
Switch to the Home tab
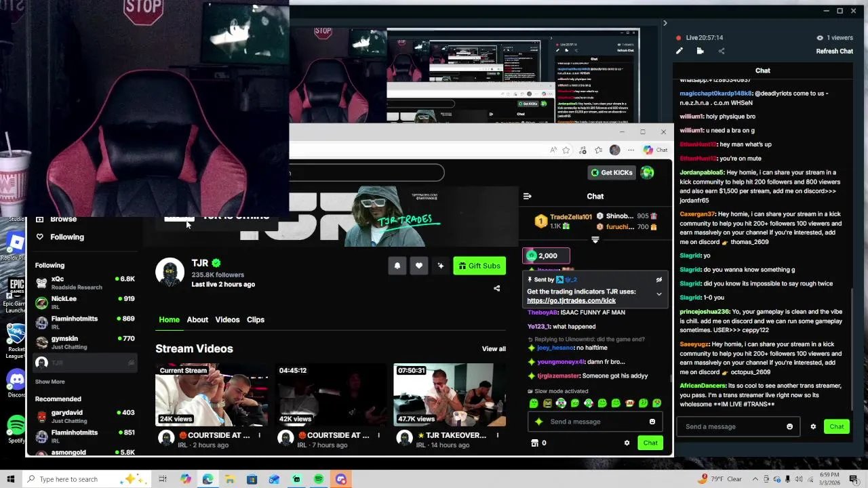click(169, 320)
